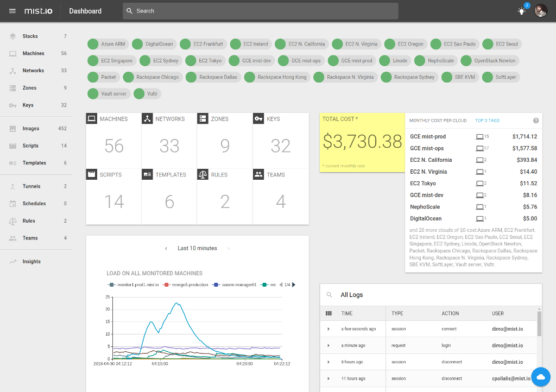Viewport: 556px width, 392px height.
Task: Open the Rules tile with scales icon
Action: tap(224, 196)
